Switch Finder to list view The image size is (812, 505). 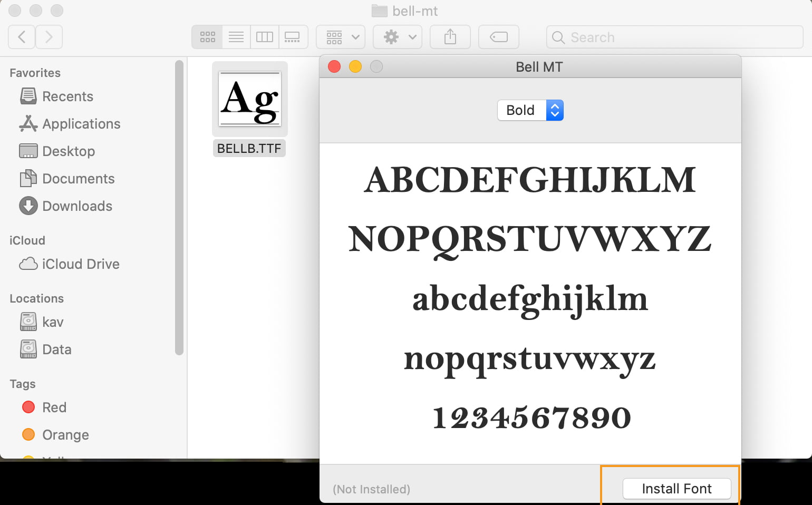point(236,37)
